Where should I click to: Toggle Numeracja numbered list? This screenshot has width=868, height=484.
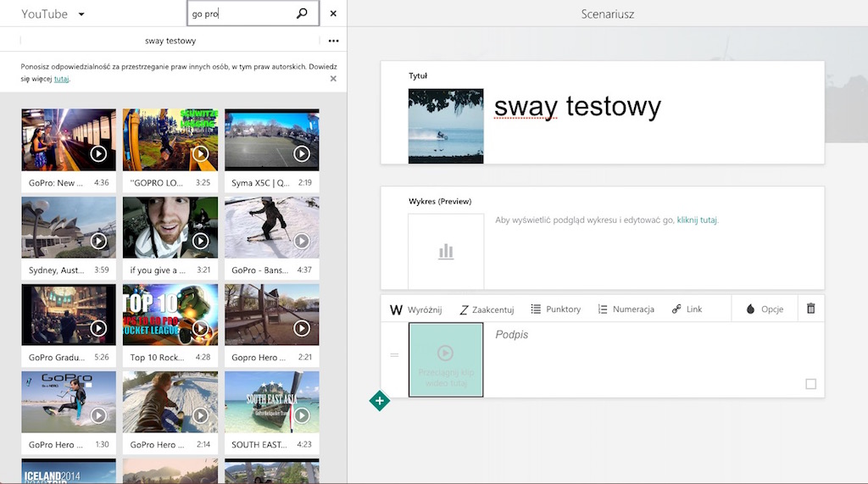point(626,309)
